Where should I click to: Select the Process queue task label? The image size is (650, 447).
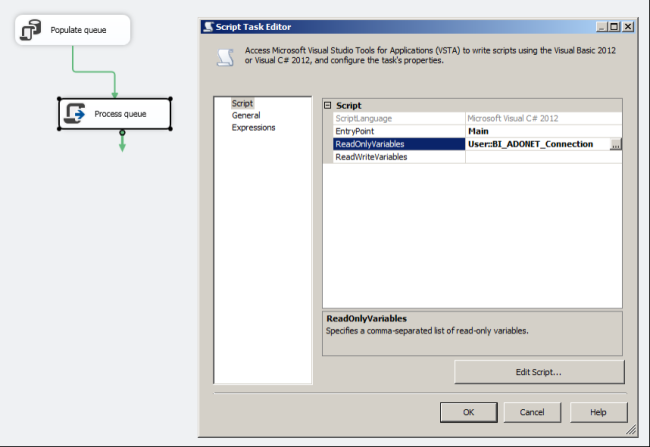[120, 114]
